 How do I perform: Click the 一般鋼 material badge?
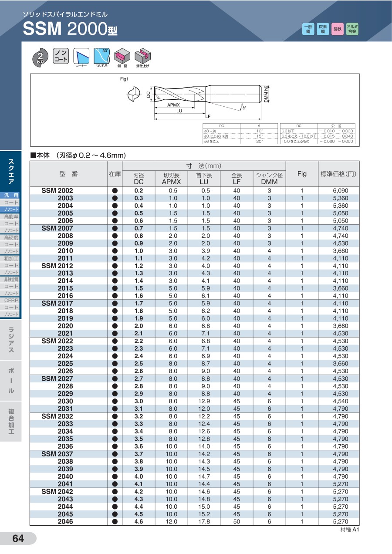tap(308, 29)
